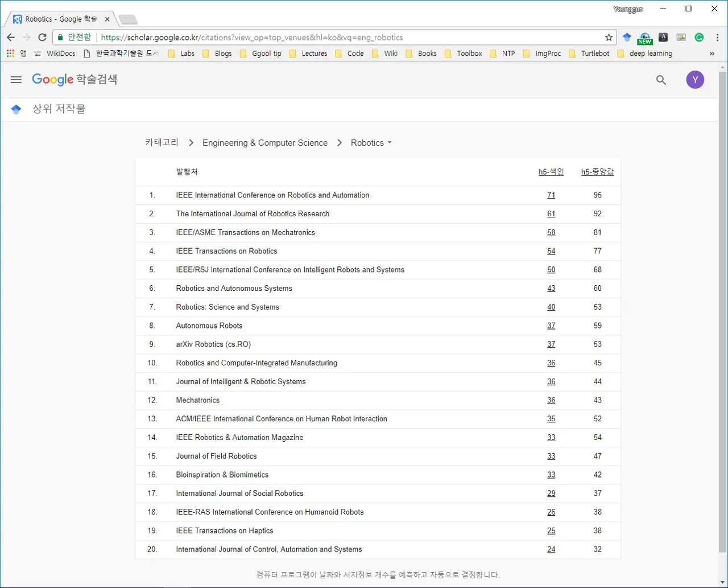The height and width of the screenshot is (588, 728).
Task: Open the Google Scholar hamburger menu
Action: point(16,80)
